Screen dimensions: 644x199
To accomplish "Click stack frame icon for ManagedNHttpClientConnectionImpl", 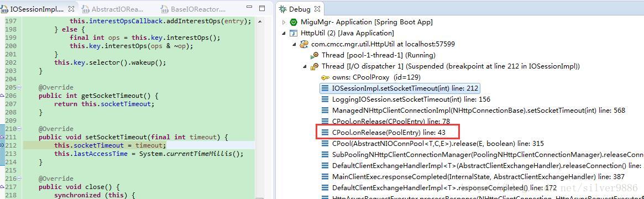I will (x=325, y=111).
